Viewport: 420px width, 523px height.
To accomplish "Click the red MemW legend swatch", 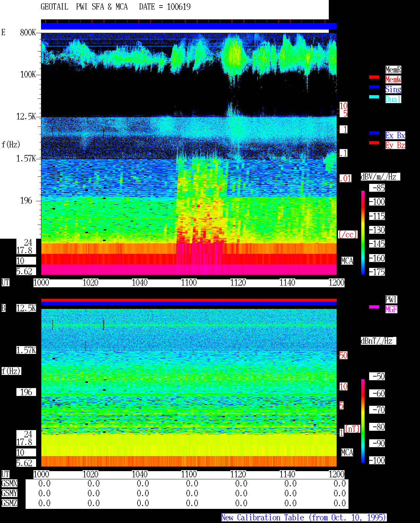I will click(374, 77).
